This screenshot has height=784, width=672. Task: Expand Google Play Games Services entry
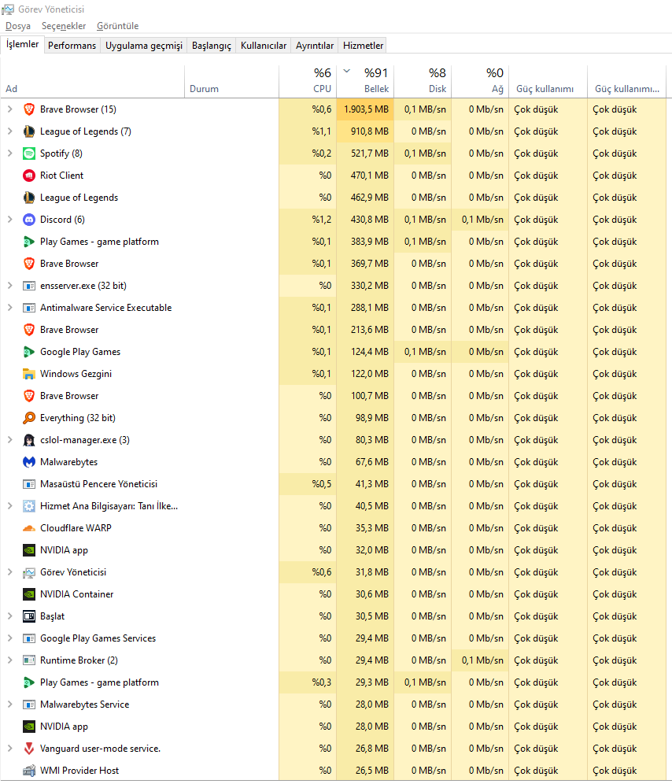point(10,638)
